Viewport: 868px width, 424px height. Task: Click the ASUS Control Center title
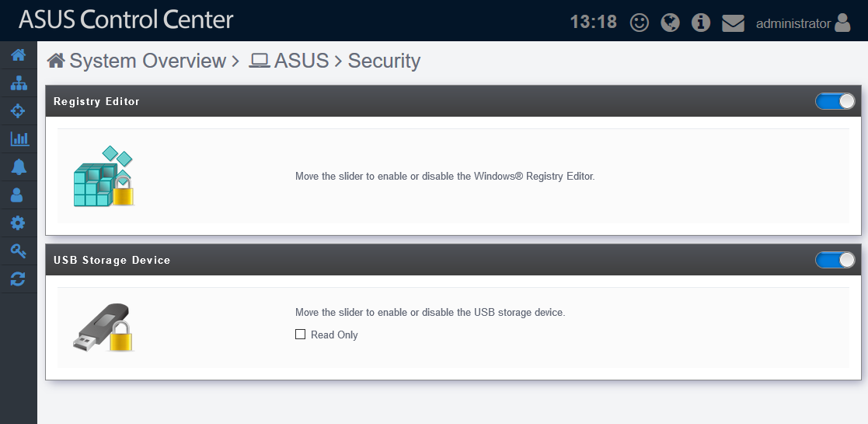point(126,20)
